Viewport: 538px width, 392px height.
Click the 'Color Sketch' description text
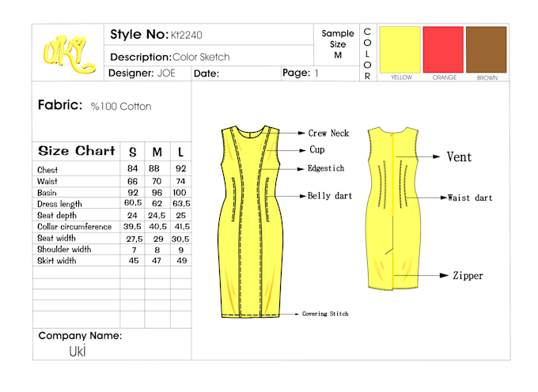tap(201, 57)
